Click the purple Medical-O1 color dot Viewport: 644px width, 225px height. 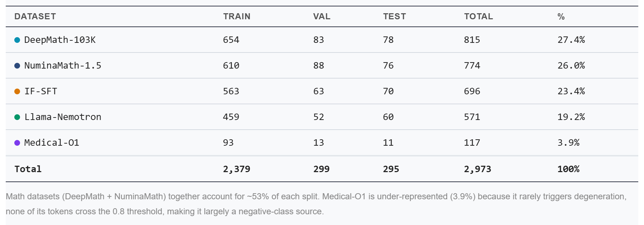17,143
